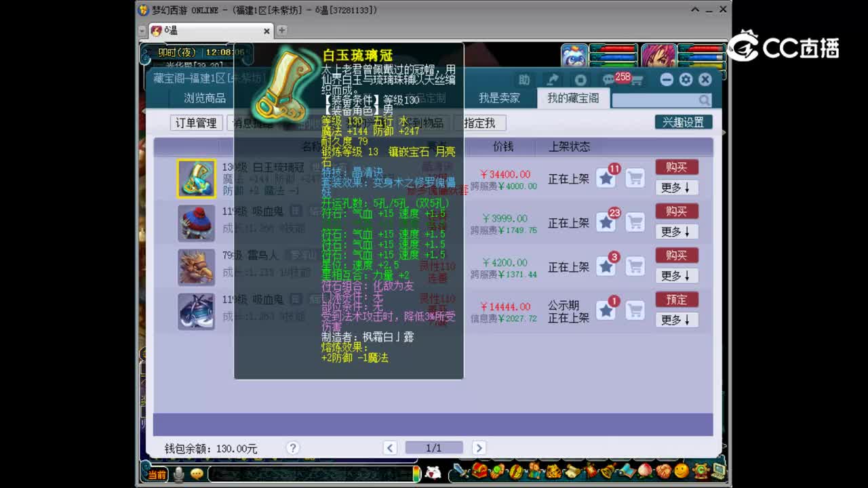The width and height of the screenshot is (868, 488).
Task: Add ¥14444.00 item to cart
Action: coord(635,311)
